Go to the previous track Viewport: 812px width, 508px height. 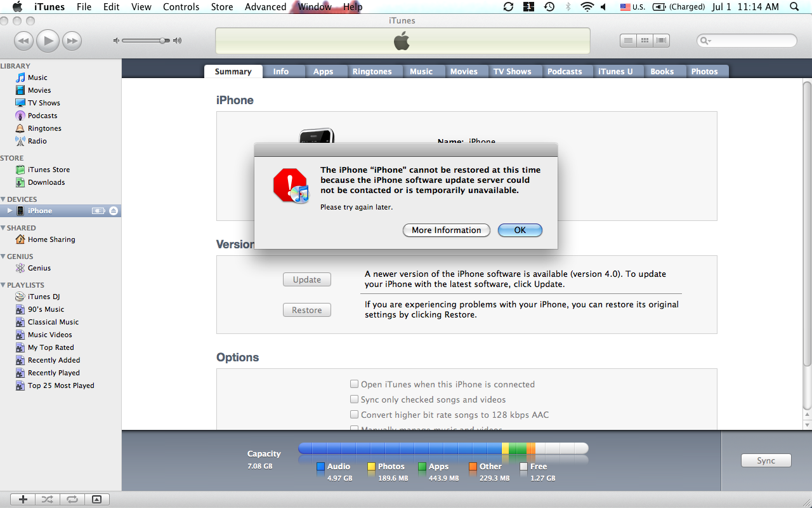pyautogui.click(x=23, y=41)
